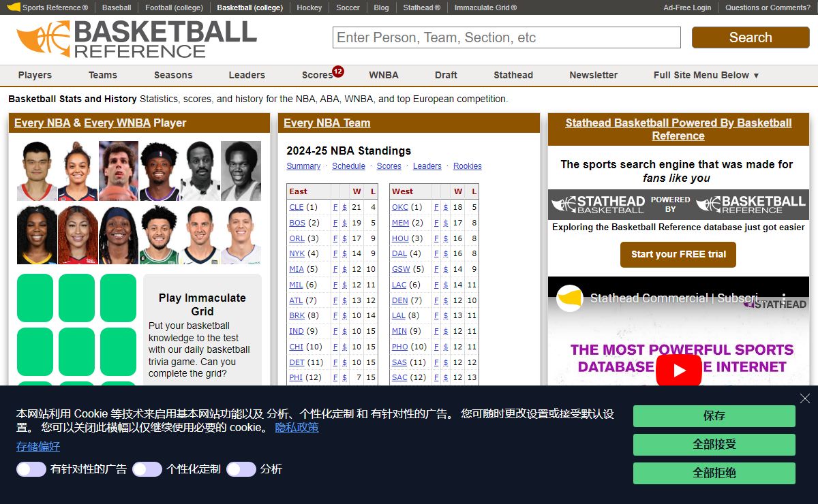The image size is (818, 504).
Task: Toggle the 分析 cookie switch
Action: click(x=241, y=469)
